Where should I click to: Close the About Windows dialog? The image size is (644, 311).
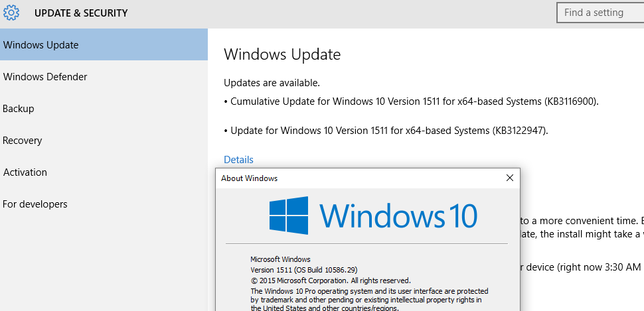click(510, 178)
